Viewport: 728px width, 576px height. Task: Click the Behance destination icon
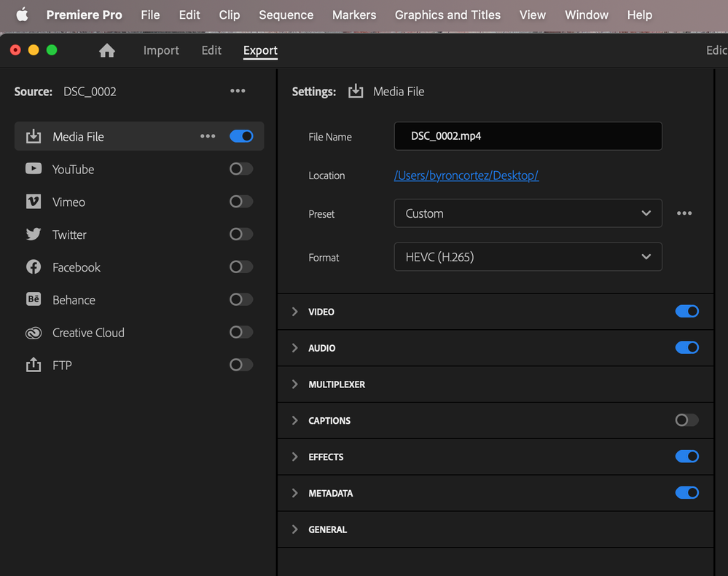34,300
